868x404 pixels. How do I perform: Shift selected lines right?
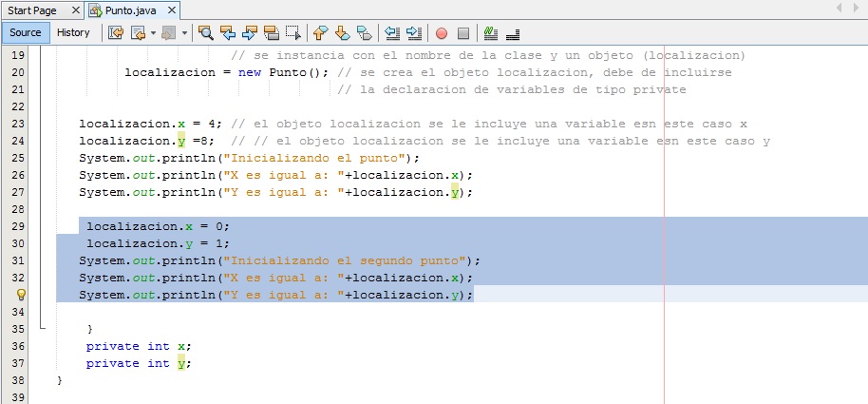[x=413, y=32]
